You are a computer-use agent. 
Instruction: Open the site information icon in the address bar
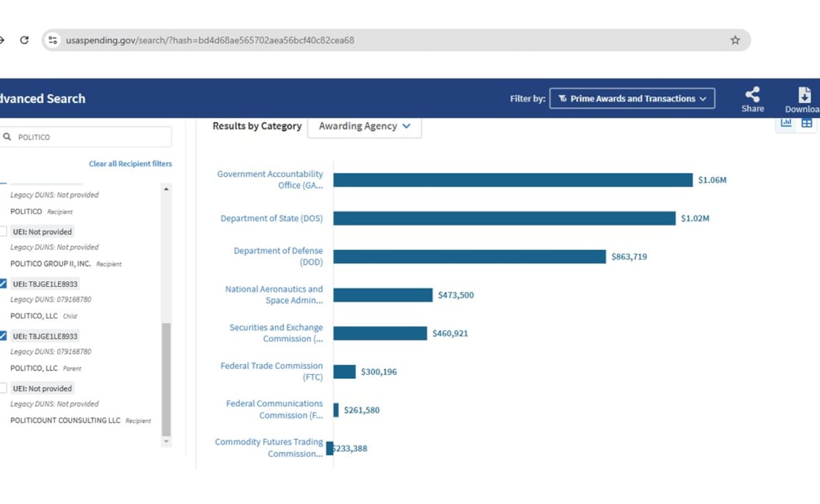53,40
